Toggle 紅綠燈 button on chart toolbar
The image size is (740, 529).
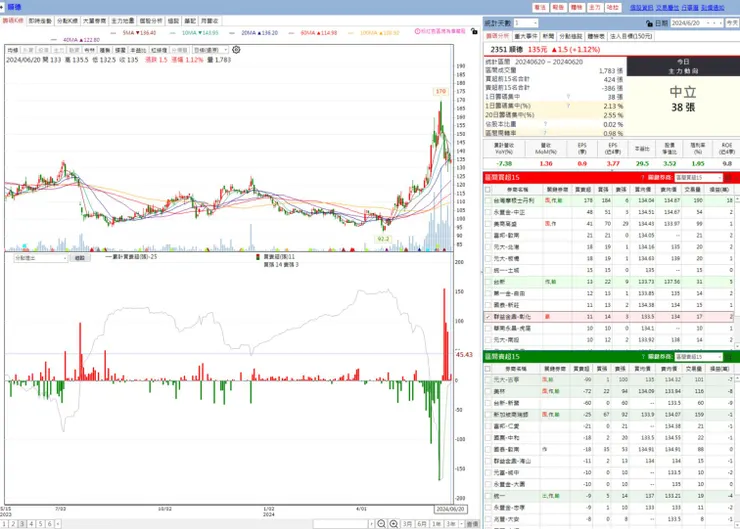(x=159, y=50)
